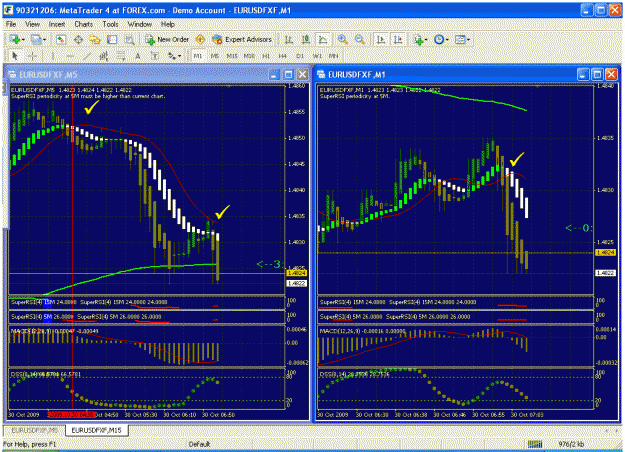
Task: Click the 'Default' profile in status bar
Action: (199, 444)
